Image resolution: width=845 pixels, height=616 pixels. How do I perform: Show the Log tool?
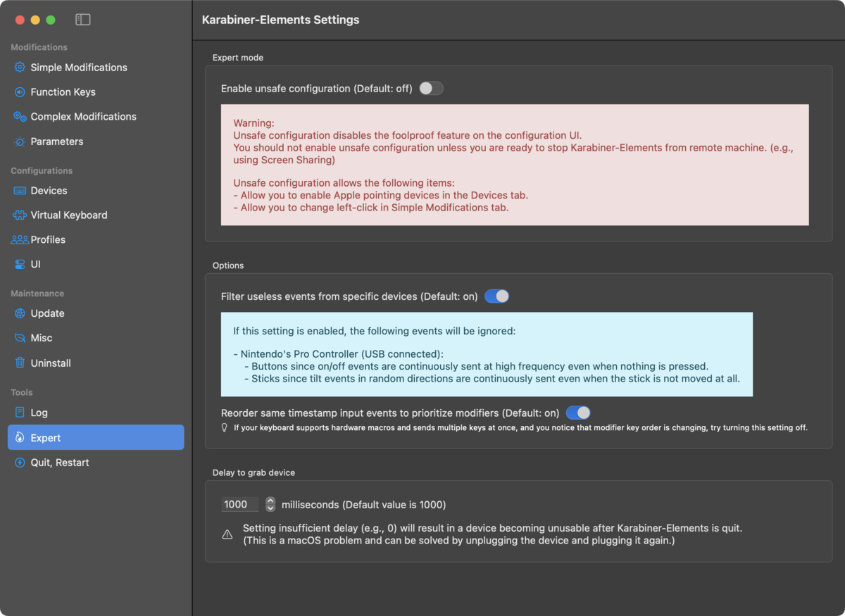coord(96,413)
